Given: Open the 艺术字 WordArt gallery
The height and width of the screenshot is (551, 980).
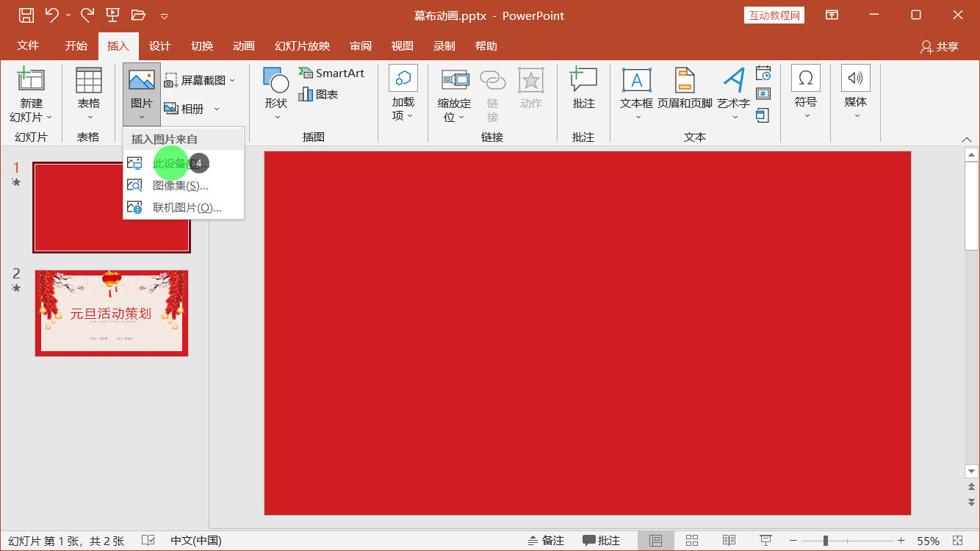Looking at the screenshot, I should pos(734,95).
